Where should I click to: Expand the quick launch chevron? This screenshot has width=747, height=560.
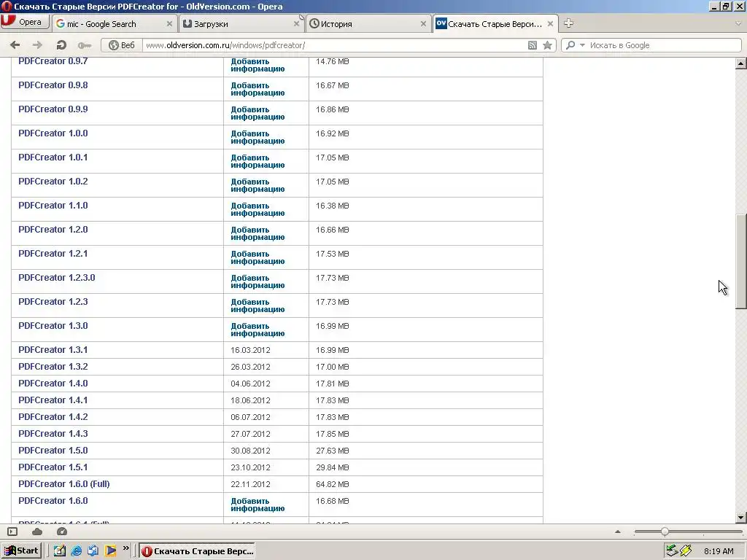[125, 548]
